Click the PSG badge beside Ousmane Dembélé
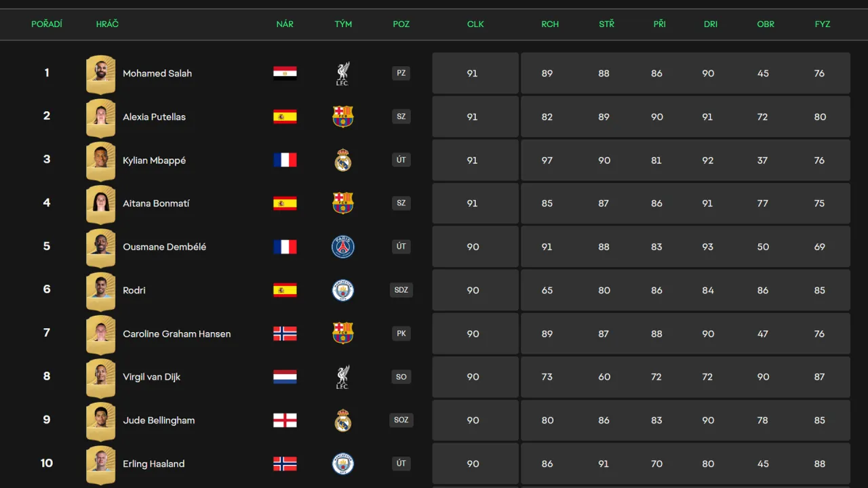868x488 pixels. tap(342, 247)
